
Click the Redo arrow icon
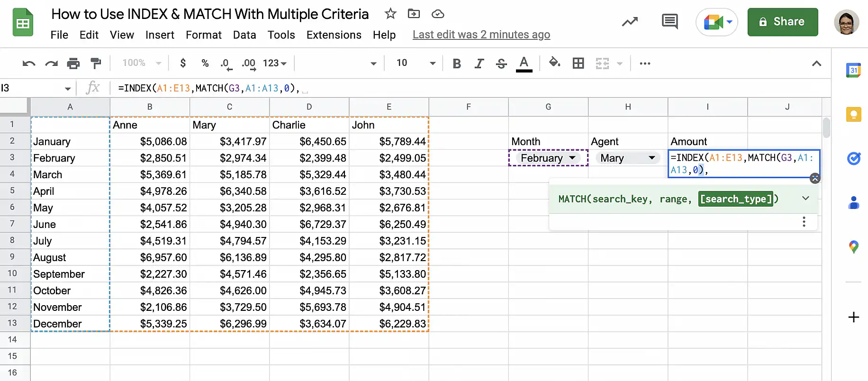(51, 63)
